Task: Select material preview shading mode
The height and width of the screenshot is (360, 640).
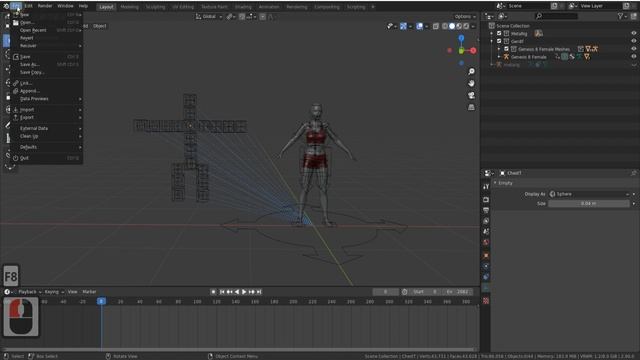Action: point(459,26)
